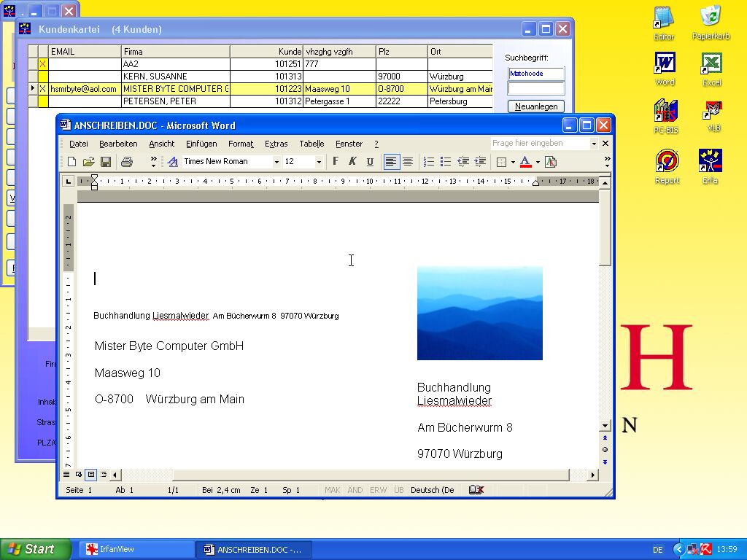Click the Word desktop shortcut

coord(665,69)
